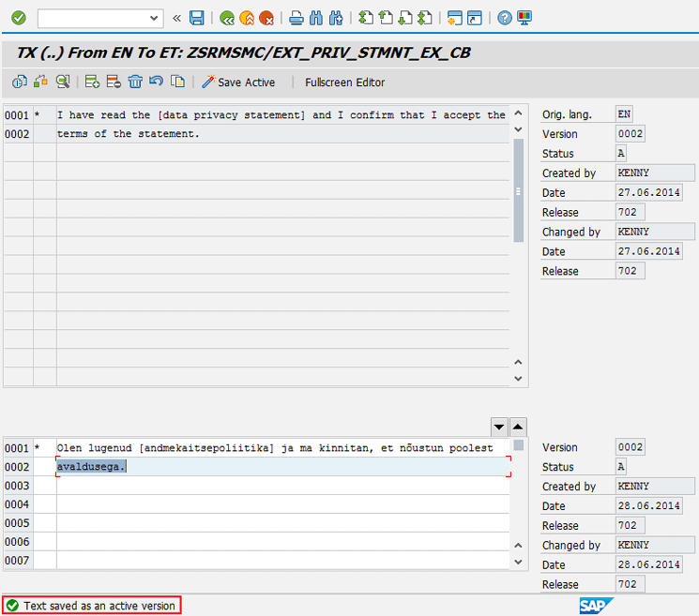This screenshot has height=616, width=699.
Task: Click the black down-arrow pane button
Action: (x=499, y=426)
